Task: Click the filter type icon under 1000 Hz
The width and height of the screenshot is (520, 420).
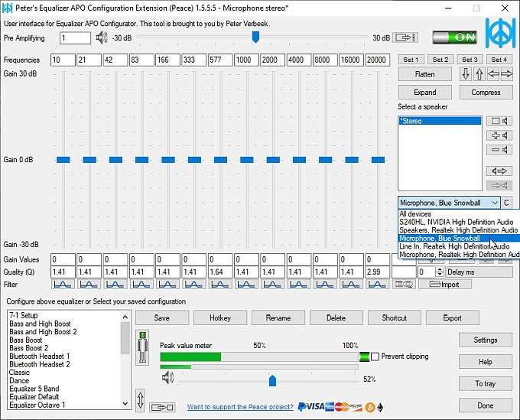Action: point(246,285)
